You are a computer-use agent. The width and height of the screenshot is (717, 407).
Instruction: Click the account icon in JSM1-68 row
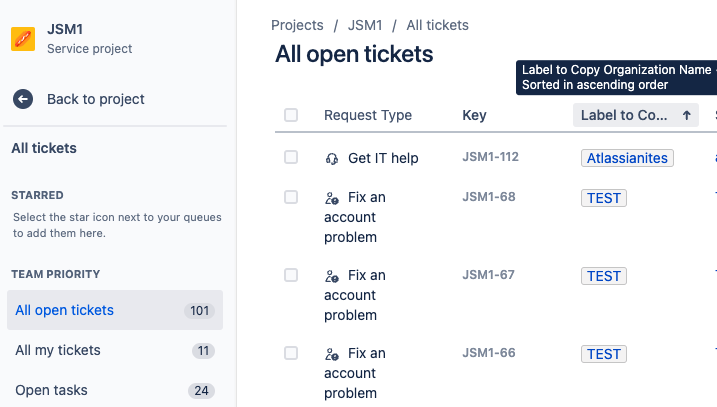pos(332,198)
